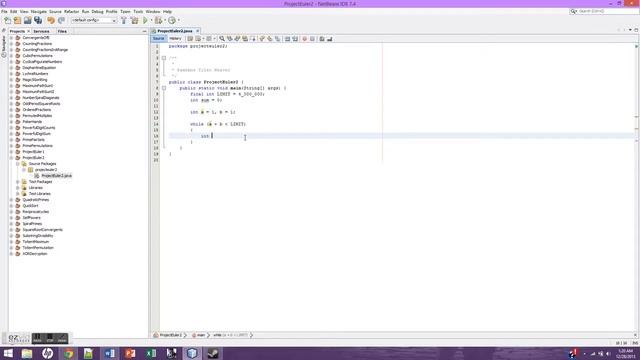The height and width of the screenshot is (360, 640).
Task: Close the ProjectEuler2.java editor tab
Action: click(198, 31)
